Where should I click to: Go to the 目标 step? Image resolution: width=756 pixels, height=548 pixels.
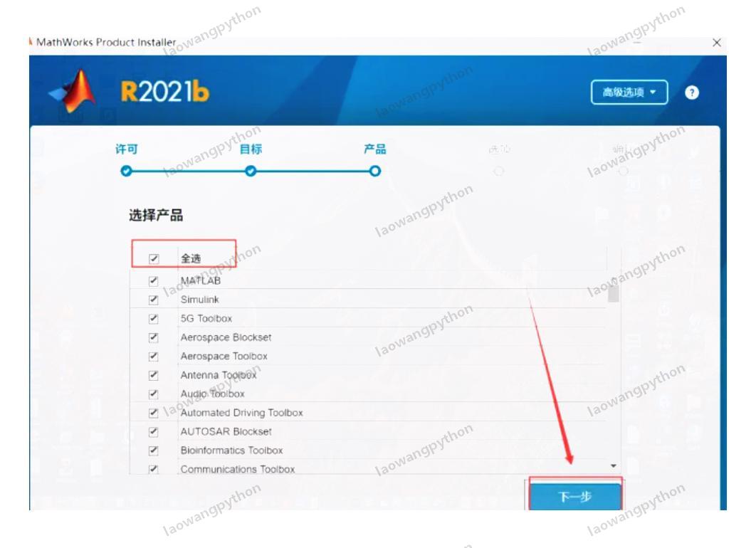[x=251, y=149]
